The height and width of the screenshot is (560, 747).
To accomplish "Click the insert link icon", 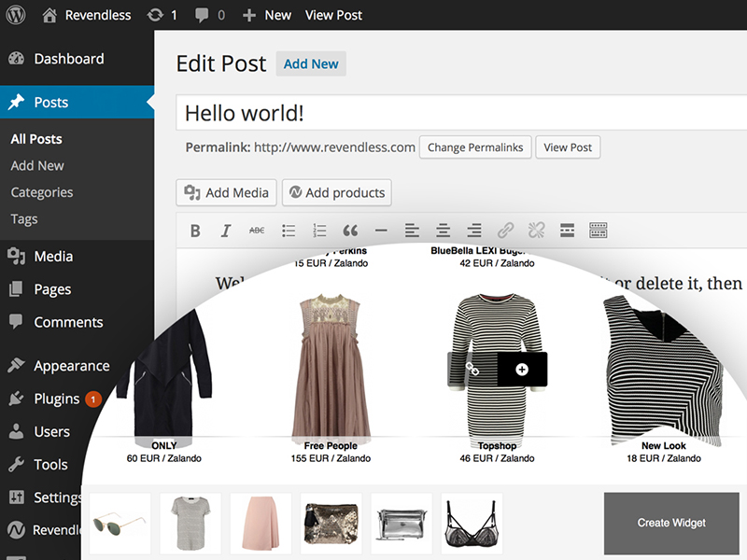I will pyautogui.click(x=505, y=231).
